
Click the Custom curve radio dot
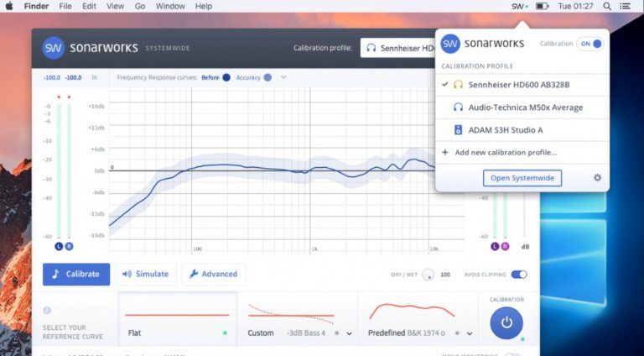click(337, 333)
